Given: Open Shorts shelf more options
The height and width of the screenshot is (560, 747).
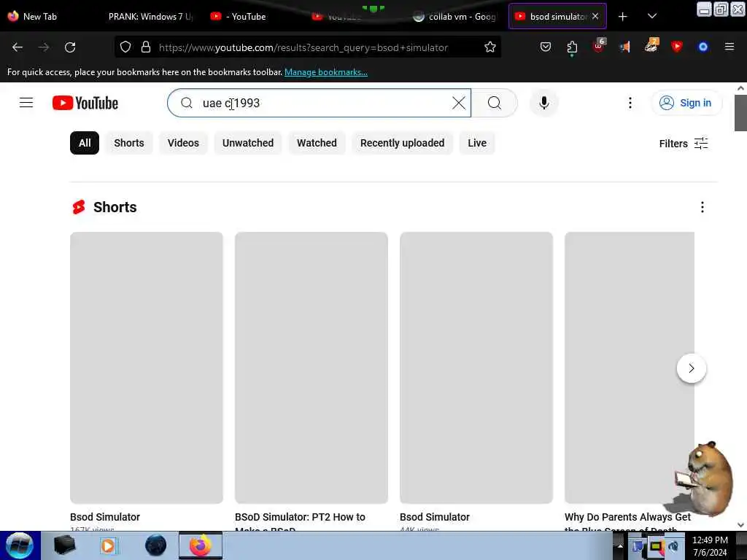Looking at the screenshot, I should coord(703,207).
